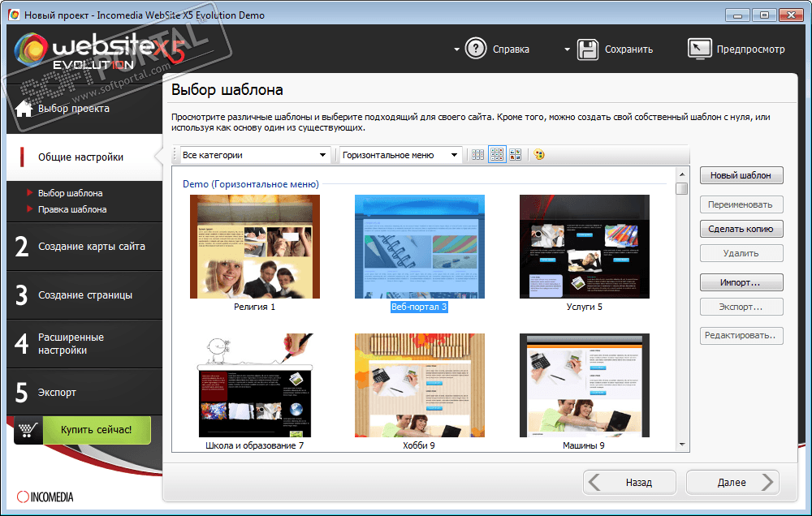Select the Хобби 9 template thumbnail
The image size is (812, 516).
coord(420,385)
